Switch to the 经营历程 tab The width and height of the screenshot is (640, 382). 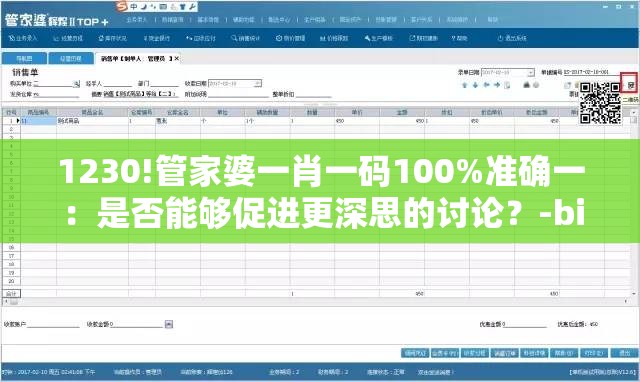click(71, 58)
